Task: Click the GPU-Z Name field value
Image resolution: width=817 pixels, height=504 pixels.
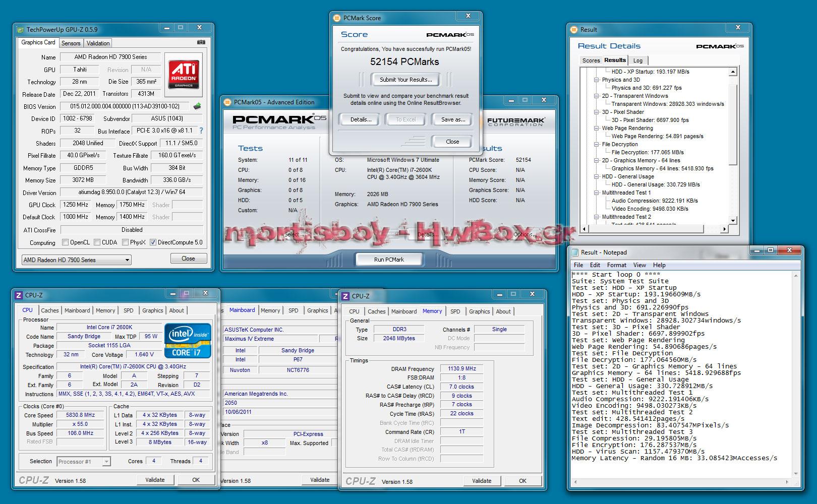Action: (110, 57)
